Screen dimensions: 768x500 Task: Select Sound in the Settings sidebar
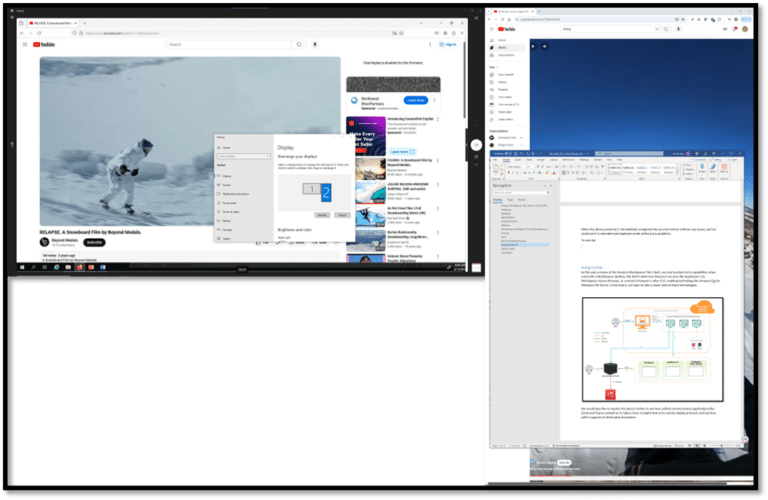(x=226, y=185)
